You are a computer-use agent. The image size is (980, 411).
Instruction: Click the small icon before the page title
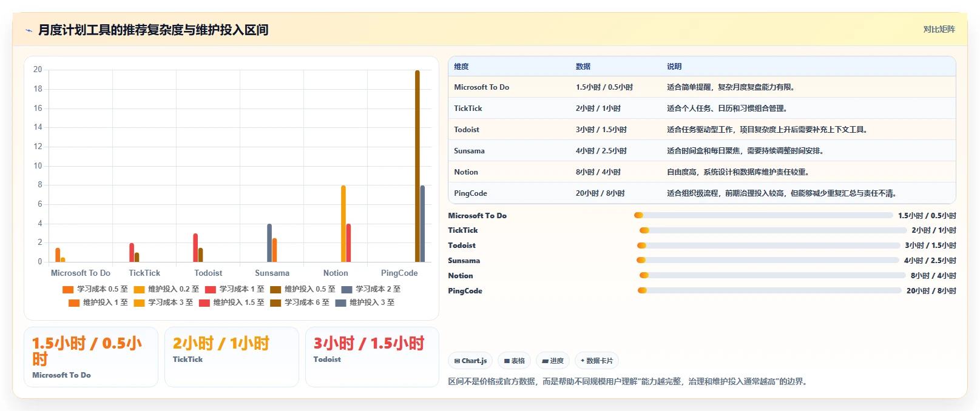[x=29, y=30]
